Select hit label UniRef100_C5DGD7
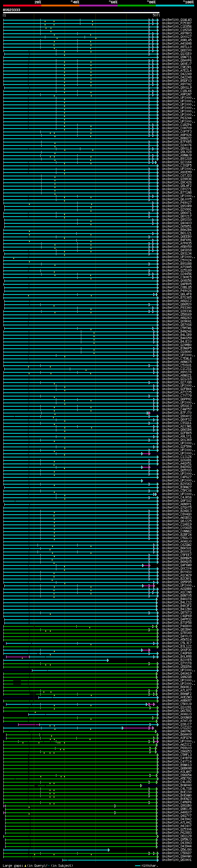The image size is (197, 868). pos(177,853)
